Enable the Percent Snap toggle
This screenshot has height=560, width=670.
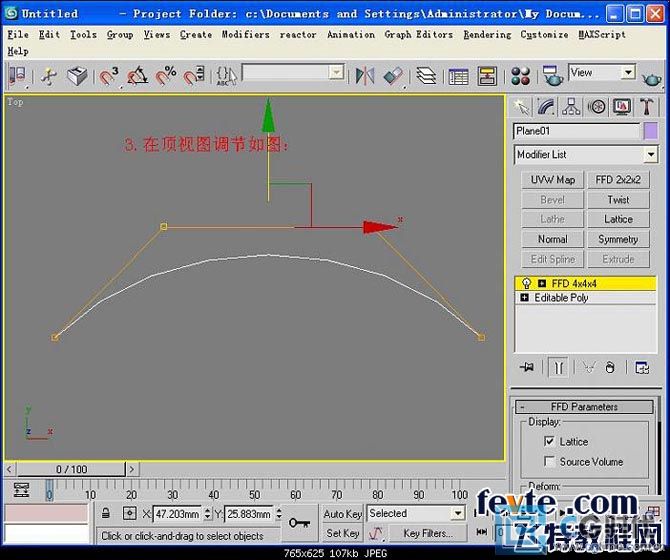point(165,76)
